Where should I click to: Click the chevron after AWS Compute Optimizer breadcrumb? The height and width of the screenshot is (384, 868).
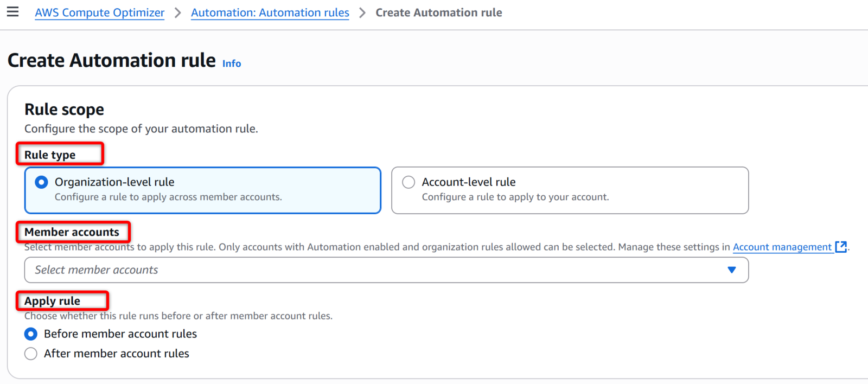click(x=178, y=12)
